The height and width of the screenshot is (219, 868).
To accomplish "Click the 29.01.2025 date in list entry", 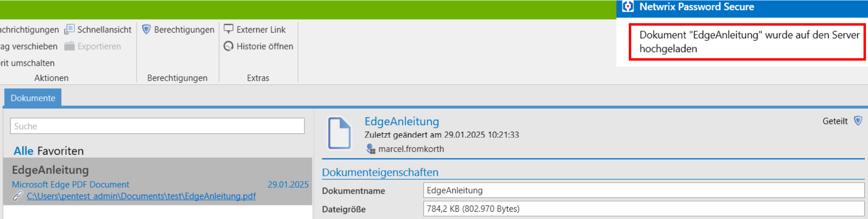I will pos(288,184).
